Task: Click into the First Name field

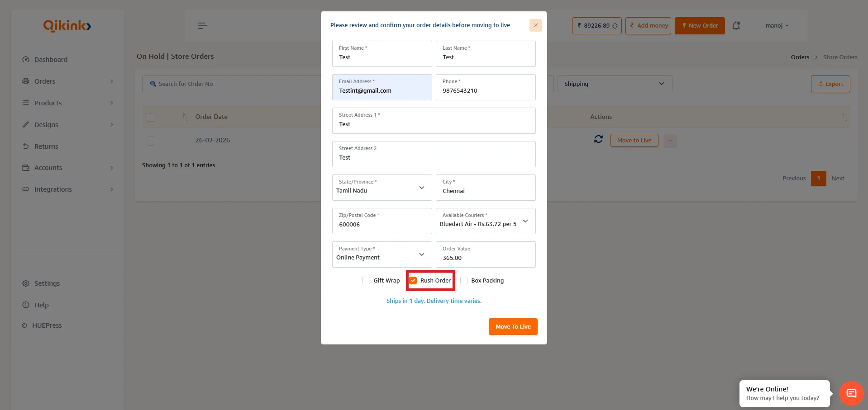Action: [382, 54]
